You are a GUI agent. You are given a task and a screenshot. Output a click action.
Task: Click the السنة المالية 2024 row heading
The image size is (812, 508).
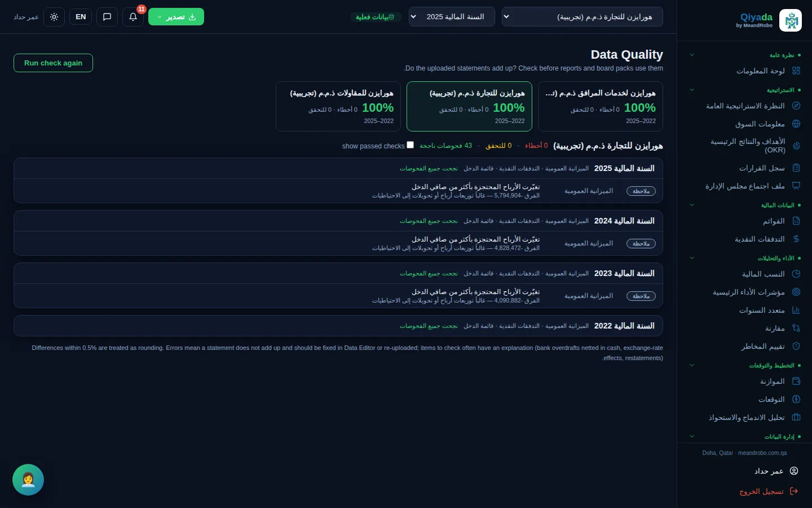tap(624, 221)
